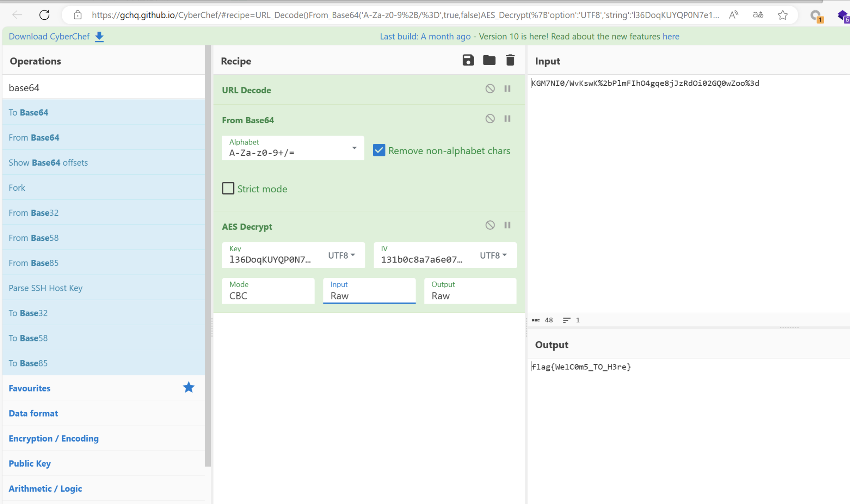Expand the Data format category
Image resolution: width=850 pixels, height=504 pixels.
coord(34,413)
